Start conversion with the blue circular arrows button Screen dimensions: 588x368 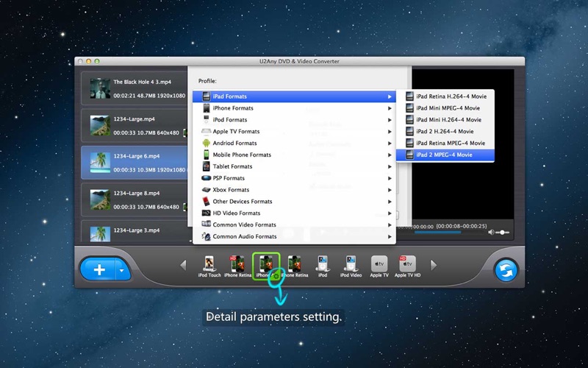pyautogui.click(x=506, y=270)
